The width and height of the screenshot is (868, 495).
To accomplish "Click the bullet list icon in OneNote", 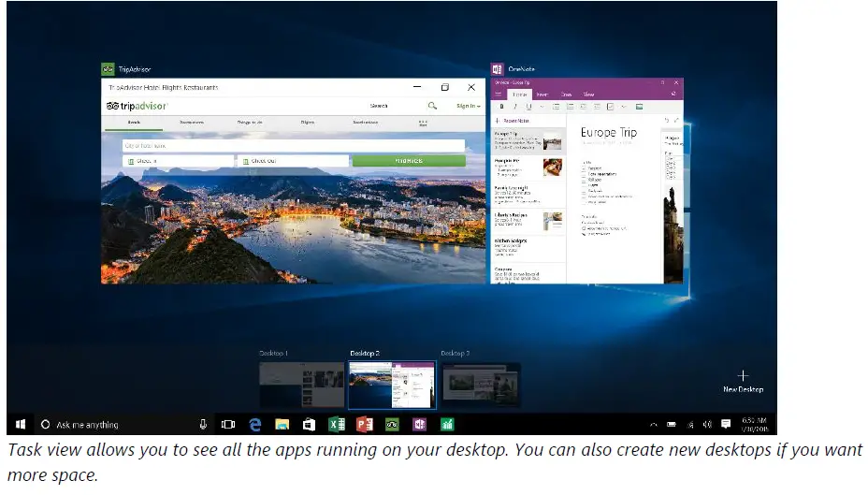I will 556,107.
